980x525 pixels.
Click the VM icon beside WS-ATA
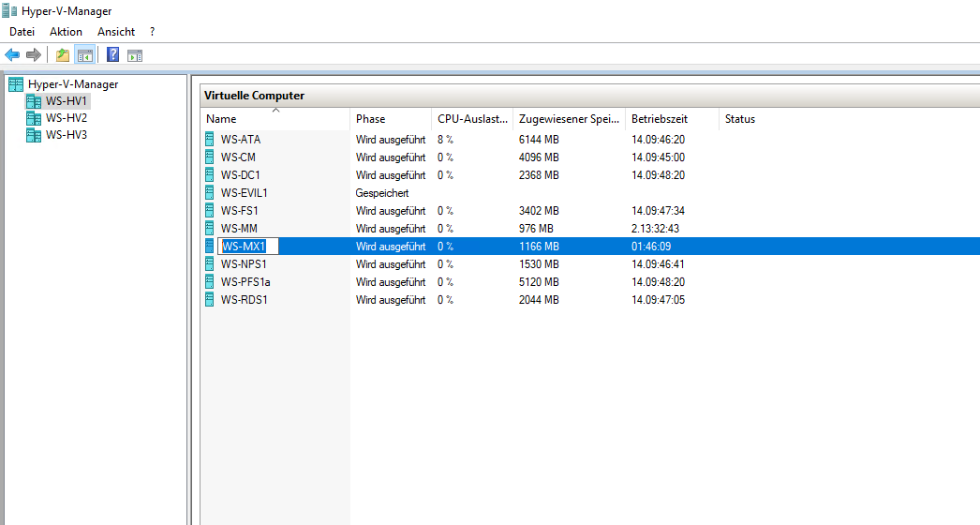pos(210,140)
